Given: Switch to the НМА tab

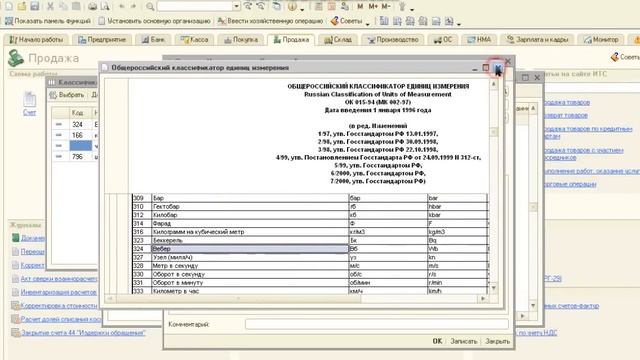Looking at the screenshot, I should (x=479, y=40).
